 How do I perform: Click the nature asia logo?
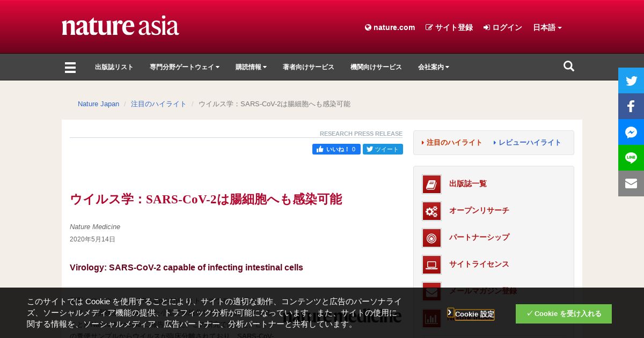click(120, 26)
